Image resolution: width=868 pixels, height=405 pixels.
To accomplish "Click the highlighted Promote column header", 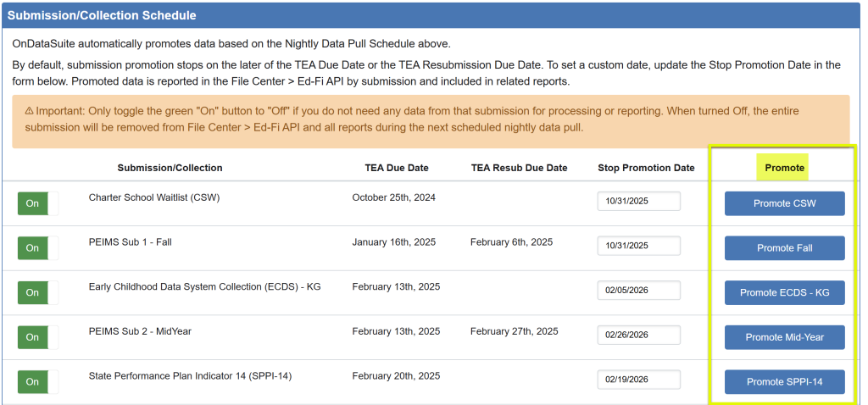I will (784, 168).
